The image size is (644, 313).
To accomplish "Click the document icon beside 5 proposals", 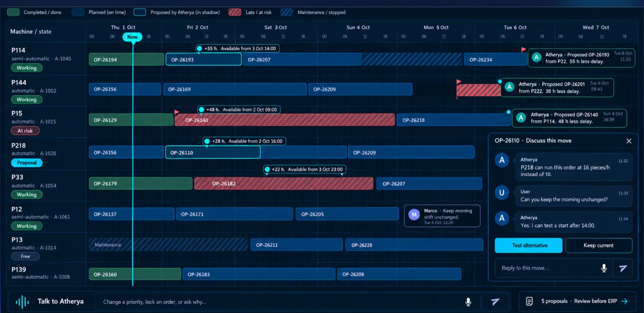I will pos(529,301).
